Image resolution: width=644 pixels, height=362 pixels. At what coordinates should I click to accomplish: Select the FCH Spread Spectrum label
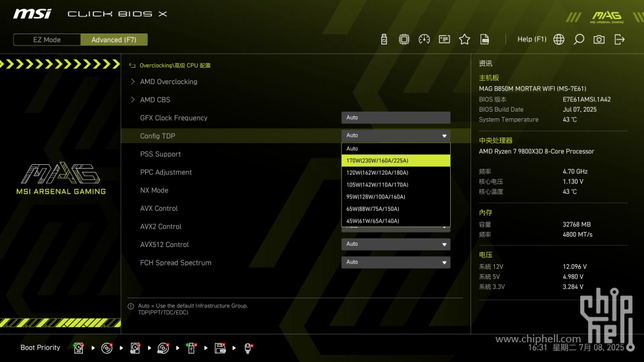[175, 263]
